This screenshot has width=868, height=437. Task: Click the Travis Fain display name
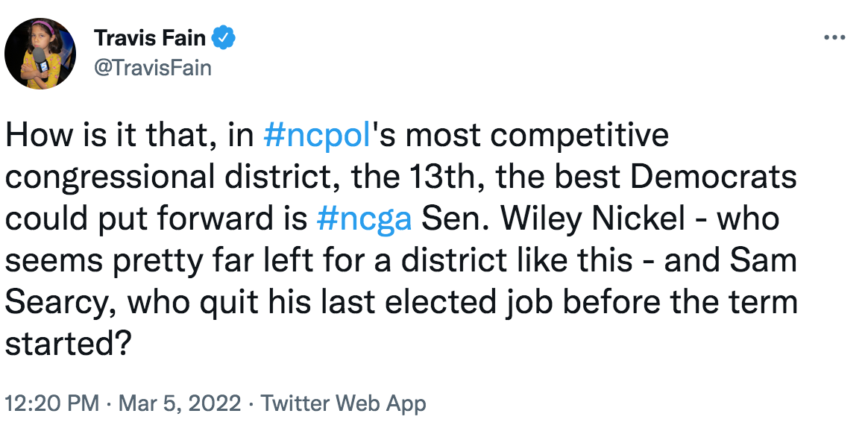click(149, 38)
